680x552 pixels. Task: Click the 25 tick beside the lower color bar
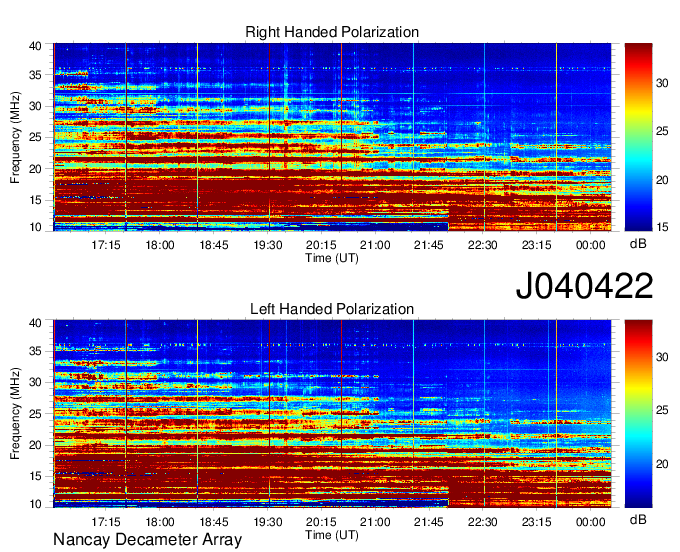click(x=662, y=410)
